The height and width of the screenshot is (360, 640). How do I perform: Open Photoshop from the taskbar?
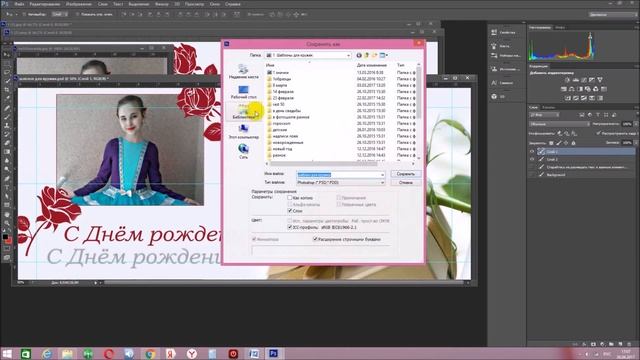[x=273, y=353]
